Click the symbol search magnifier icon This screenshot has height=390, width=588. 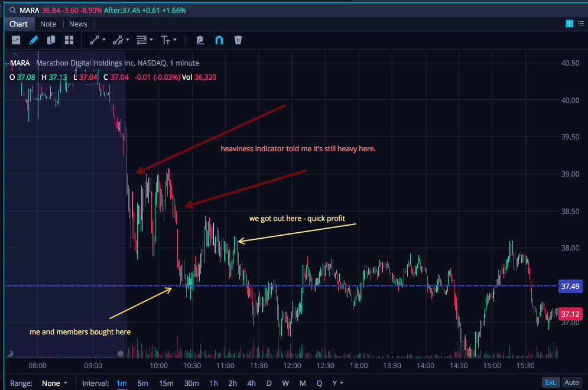click(x=13, y=10)
